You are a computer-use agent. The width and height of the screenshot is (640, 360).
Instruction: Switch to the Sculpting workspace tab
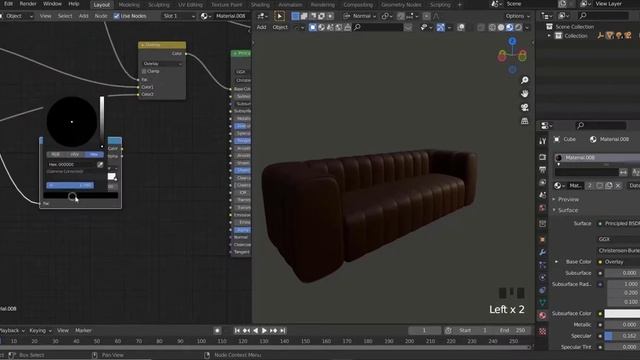[159, 4]
